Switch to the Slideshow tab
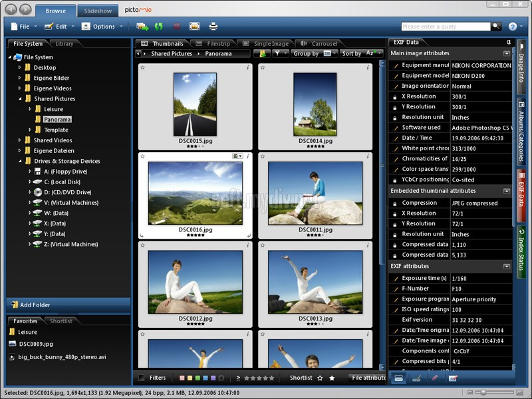Image resolution: width=532 pixels, height=399 pixels. [x=98, y=11]
